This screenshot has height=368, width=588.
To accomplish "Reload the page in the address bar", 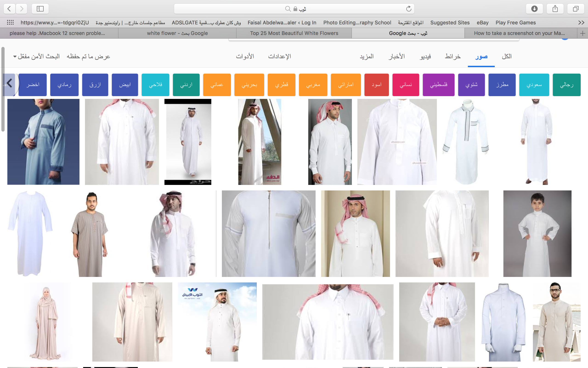I will coord(409,9).
